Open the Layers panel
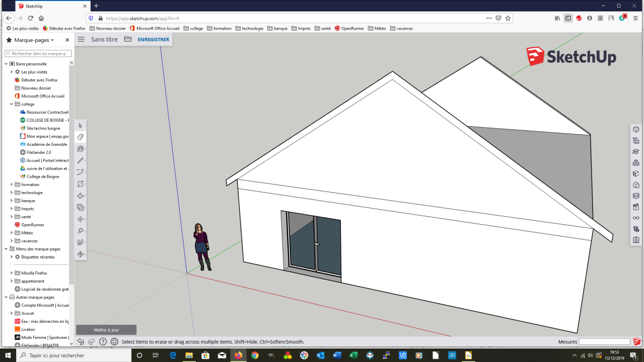Screen dimensions: 644x362 (x=636, y=195)
